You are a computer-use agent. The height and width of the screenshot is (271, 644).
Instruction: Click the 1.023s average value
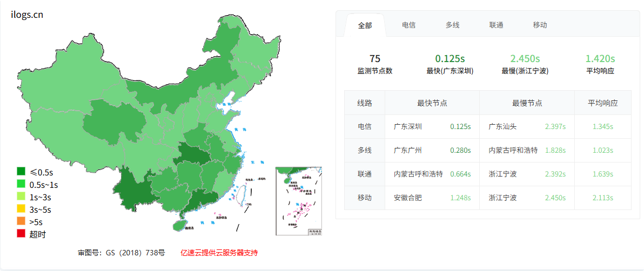pos(603,150)
